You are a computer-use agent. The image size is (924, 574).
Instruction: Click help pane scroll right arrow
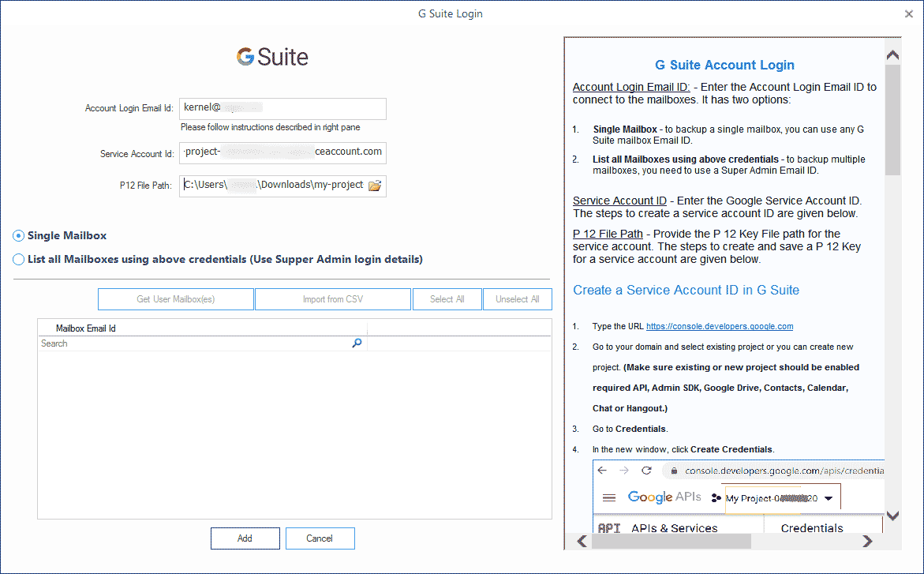click(867, 541)
